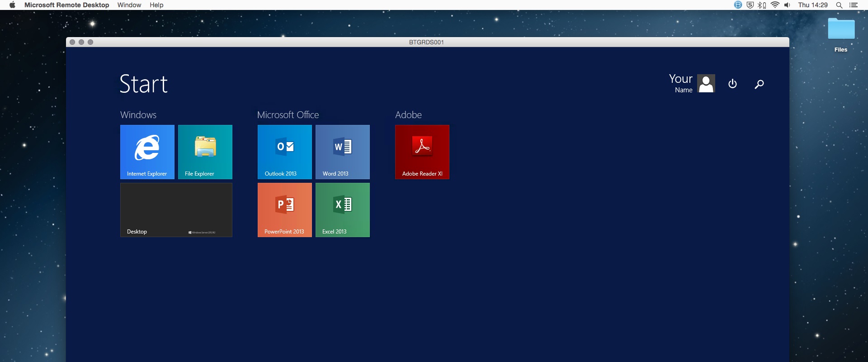Select the Microsoft Office group heading
The height and width of the screenshot is (362, 868).
(288, 115)
